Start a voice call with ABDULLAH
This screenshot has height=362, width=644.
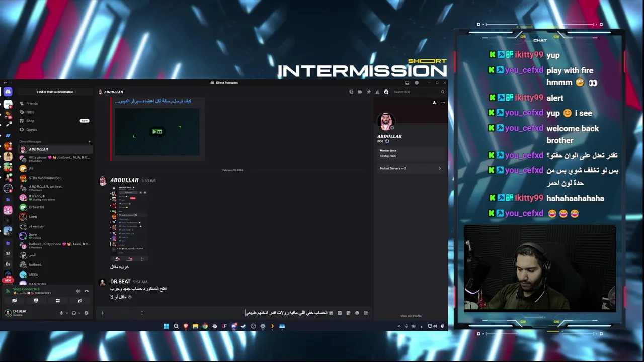click(x=351, y=92)
